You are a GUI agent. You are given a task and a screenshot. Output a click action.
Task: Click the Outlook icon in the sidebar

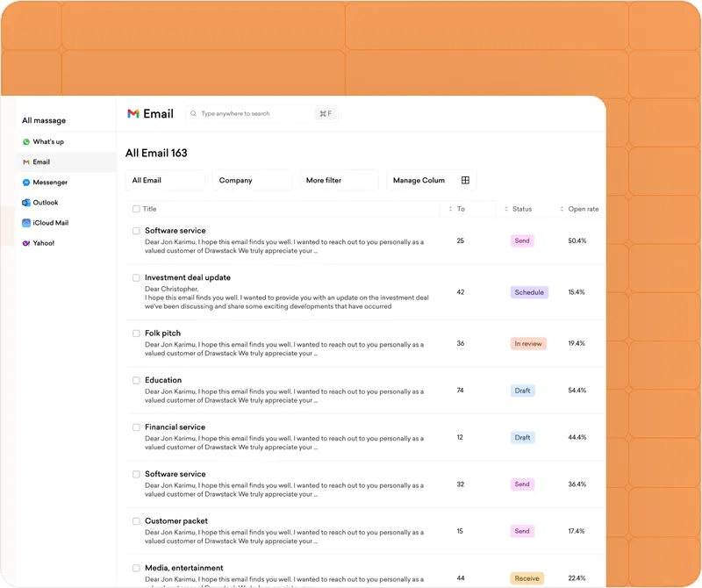[26, 203]
